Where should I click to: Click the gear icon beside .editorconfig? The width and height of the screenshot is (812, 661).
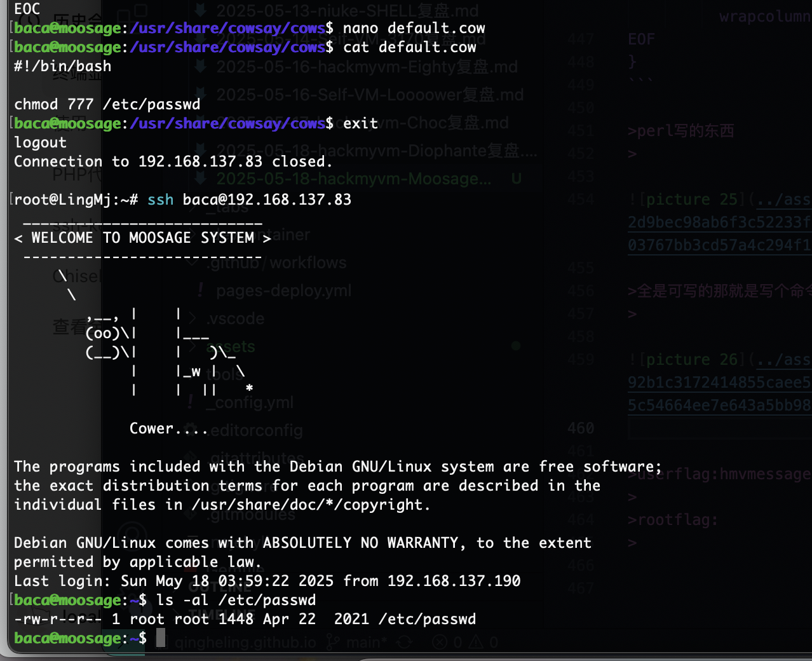pyautogui.click(x=190, y=430)
